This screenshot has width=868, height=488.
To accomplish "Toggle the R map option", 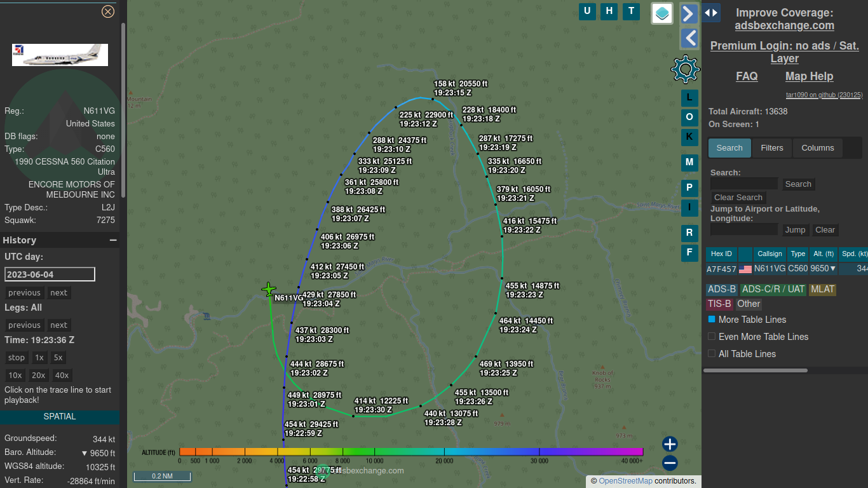I will pyautogui.click(x=689, y=233).
